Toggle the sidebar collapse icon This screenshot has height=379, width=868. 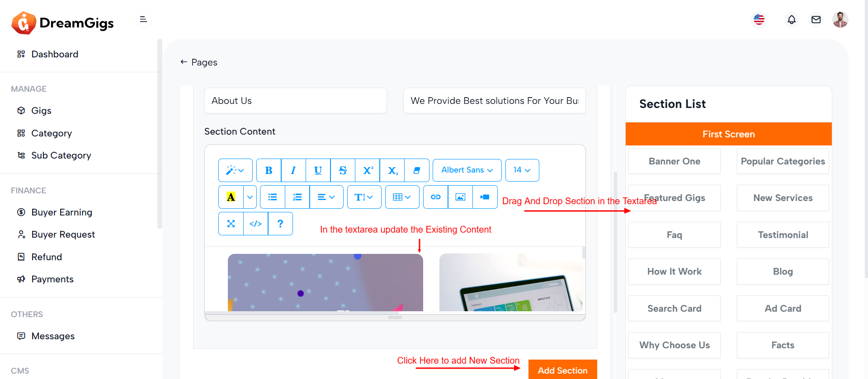143,19
